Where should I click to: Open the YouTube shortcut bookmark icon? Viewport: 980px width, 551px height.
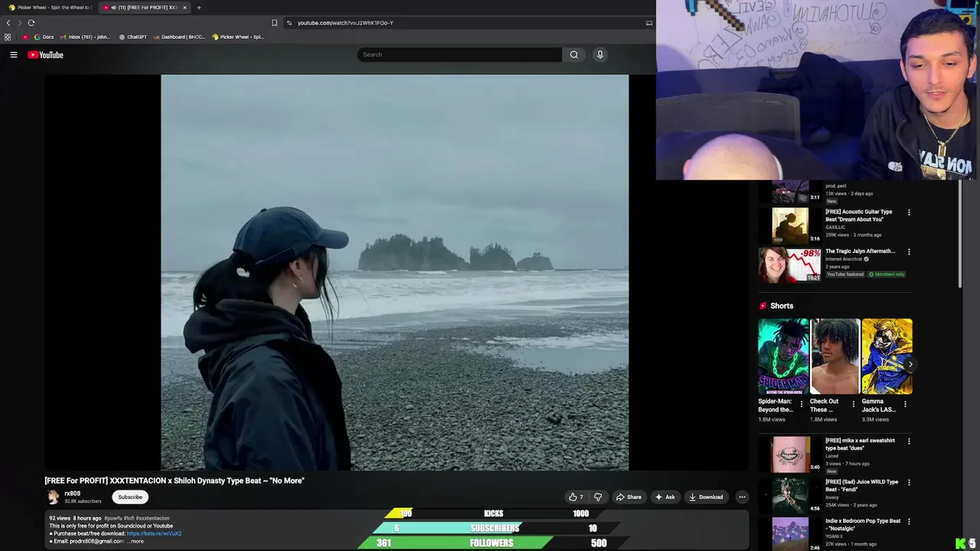pos(25,37)
